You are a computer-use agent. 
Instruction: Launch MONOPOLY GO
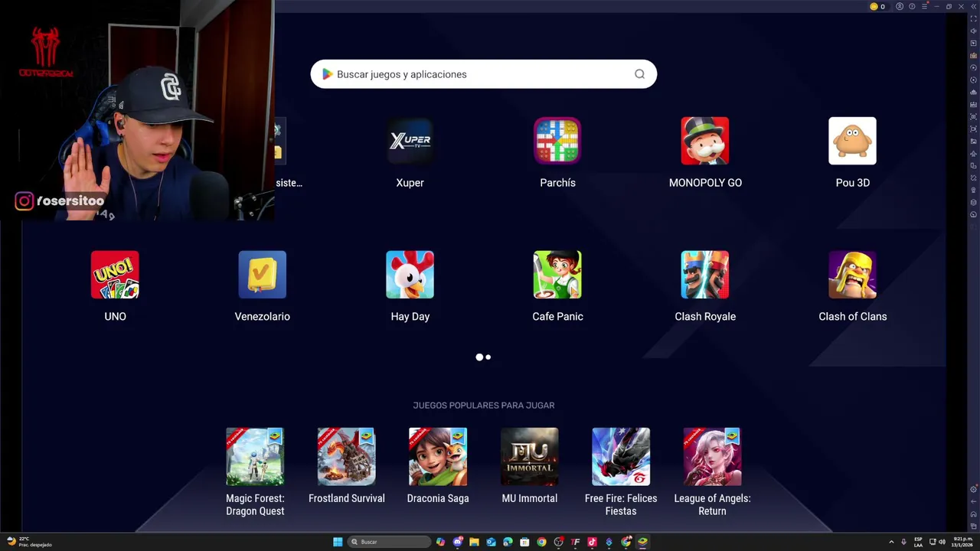[x=705, y=141]
